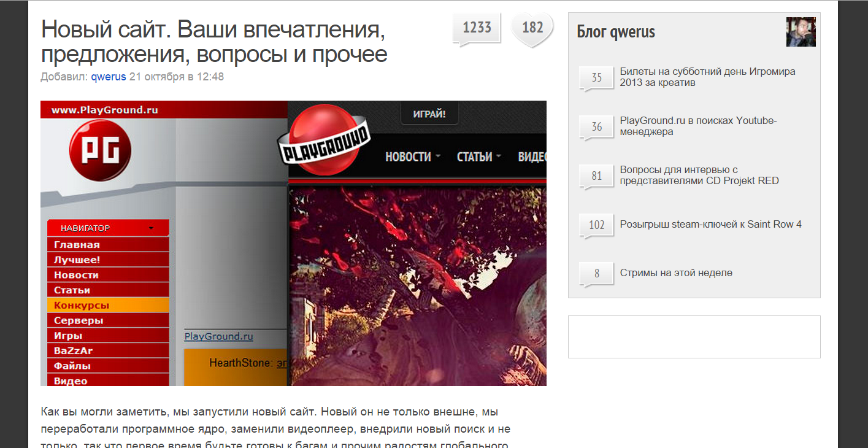Click the comment bubble showing 35

pos(596,78)
